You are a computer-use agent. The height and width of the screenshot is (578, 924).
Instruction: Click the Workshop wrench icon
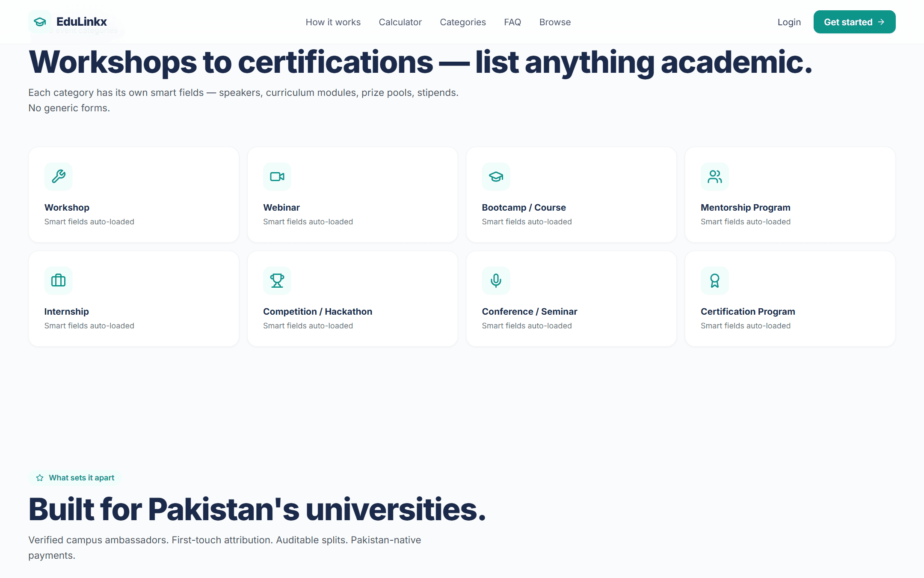(x=58, y=176)
